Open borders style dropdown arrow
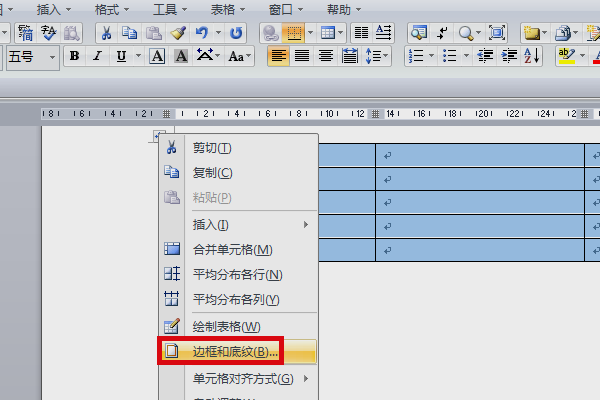The image size is (600, 400). 310,33
